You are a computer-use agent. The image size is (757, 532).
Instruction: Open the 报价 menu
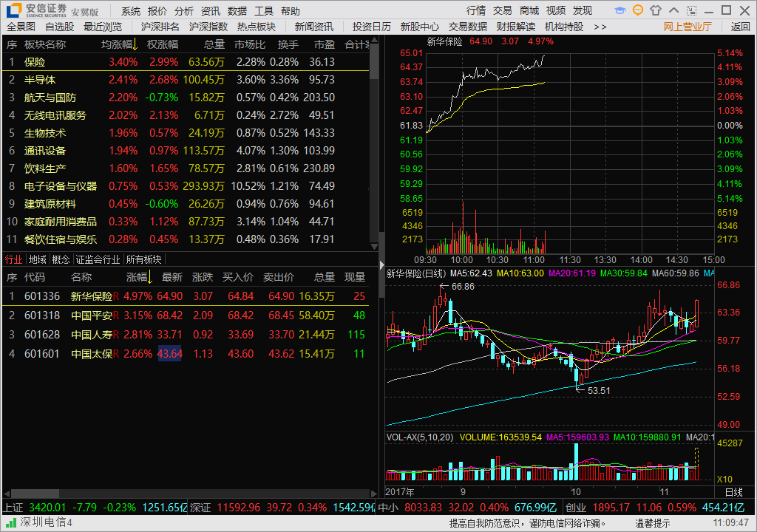coord(157,11)
